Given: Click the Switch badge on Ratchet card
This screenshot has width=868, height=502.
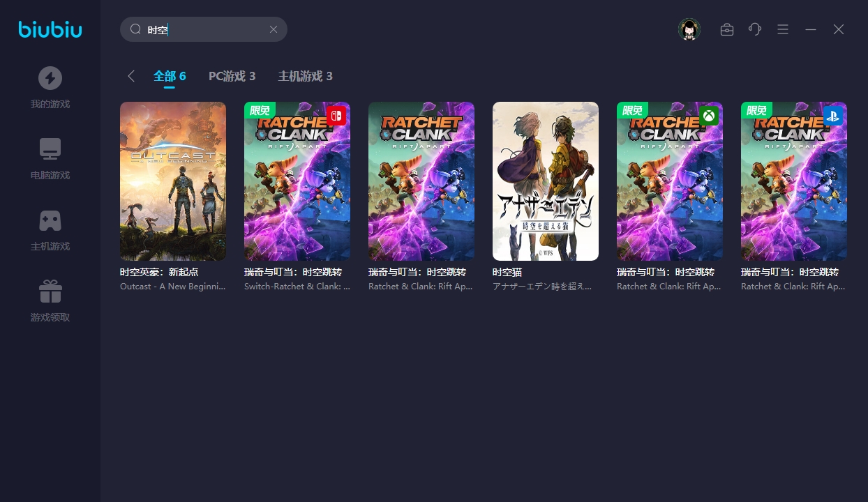Looking at the screenshot, I should point(336,116).
